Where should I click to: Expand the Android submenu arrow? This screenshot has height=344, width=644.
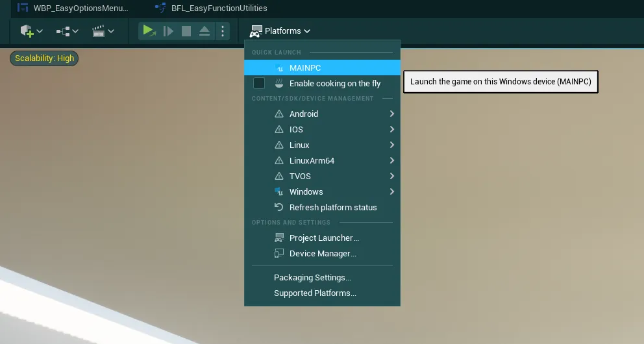[392, 114]
